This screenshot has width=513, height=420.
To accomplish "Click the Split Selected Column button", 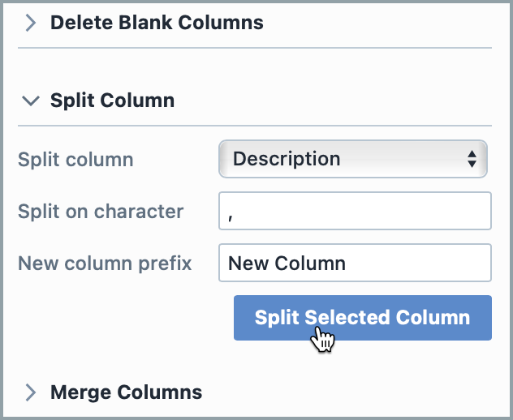I will pos(363,318).
